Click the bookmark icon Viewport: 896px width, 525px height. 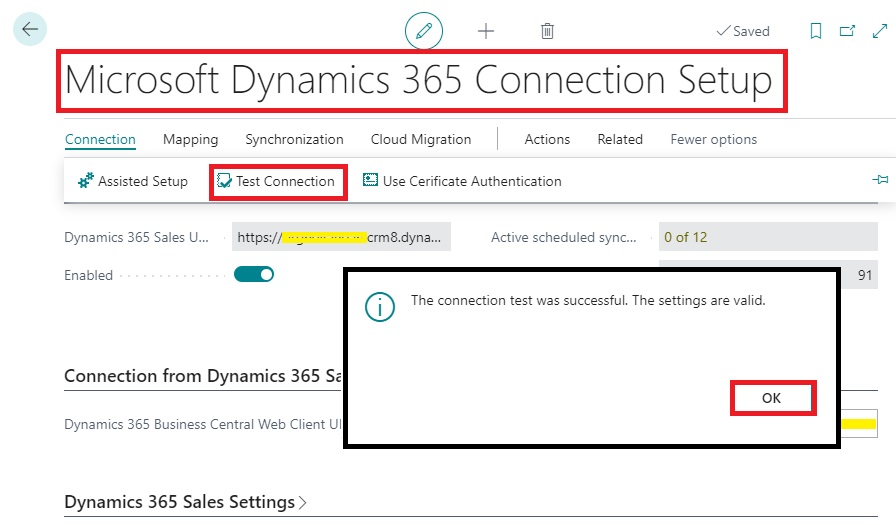pos(816,31)
